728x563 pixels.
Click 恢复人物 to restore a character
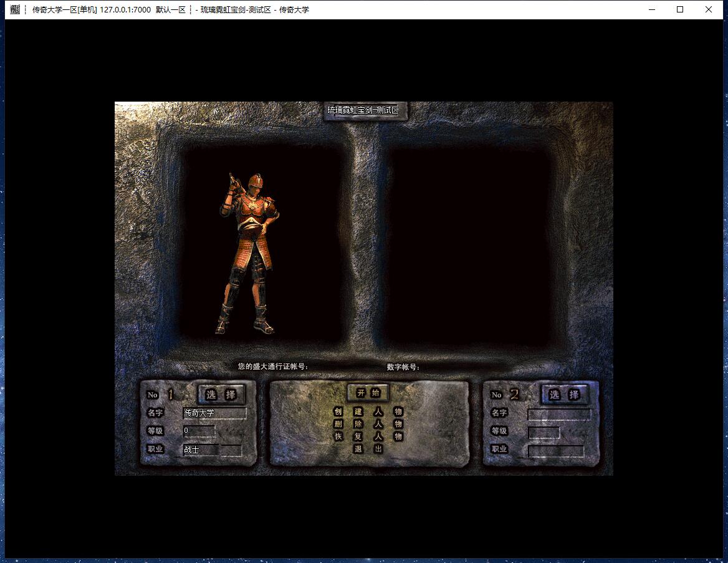pos(368,436)
